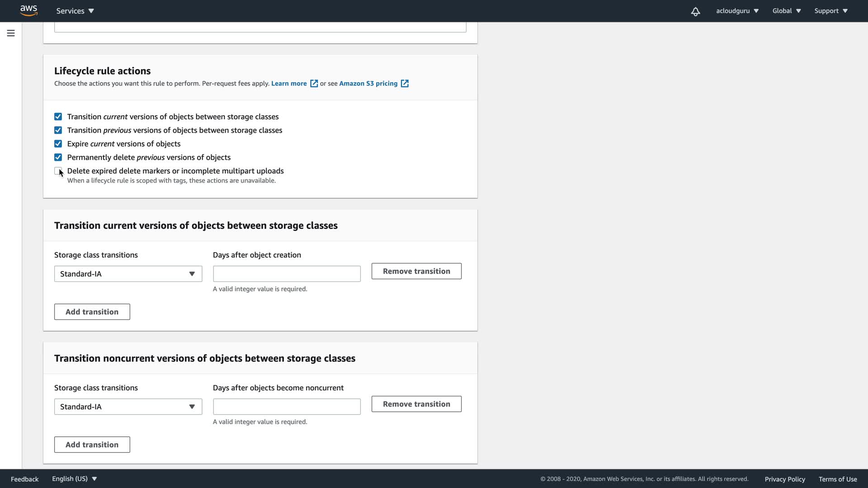Viewport: 868px width, 488px height.
Task: Click Add transition under current versions
Action: tap(92, 312)
